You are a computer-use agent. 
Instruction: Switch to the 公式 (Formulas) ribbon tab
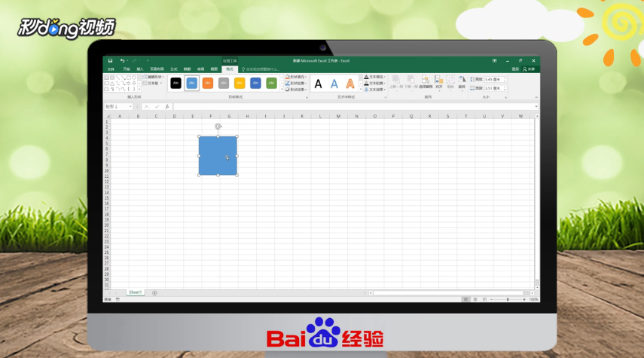click(174, 69)
